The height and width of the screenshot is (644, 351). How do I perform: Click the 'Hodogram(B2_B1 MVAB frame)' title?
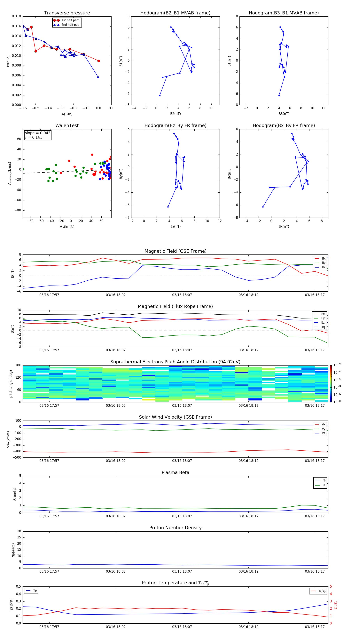coord(175,13)
